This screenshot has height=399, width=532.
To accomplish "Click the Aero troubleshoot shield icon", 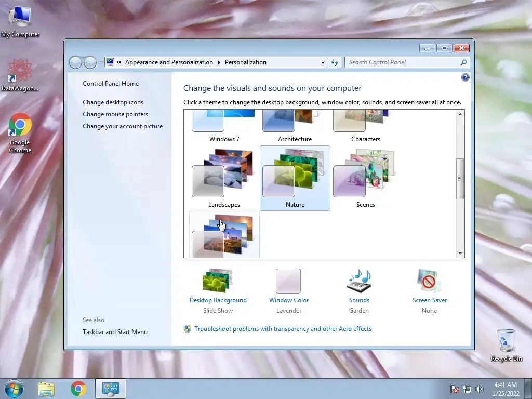I will click(x=187, y=329).
